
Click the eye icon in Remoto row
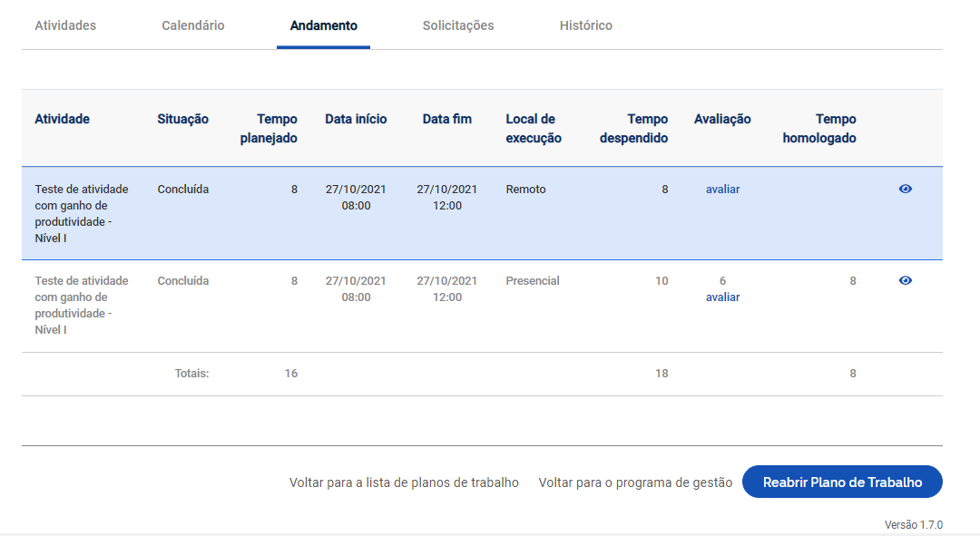(905, 189)
